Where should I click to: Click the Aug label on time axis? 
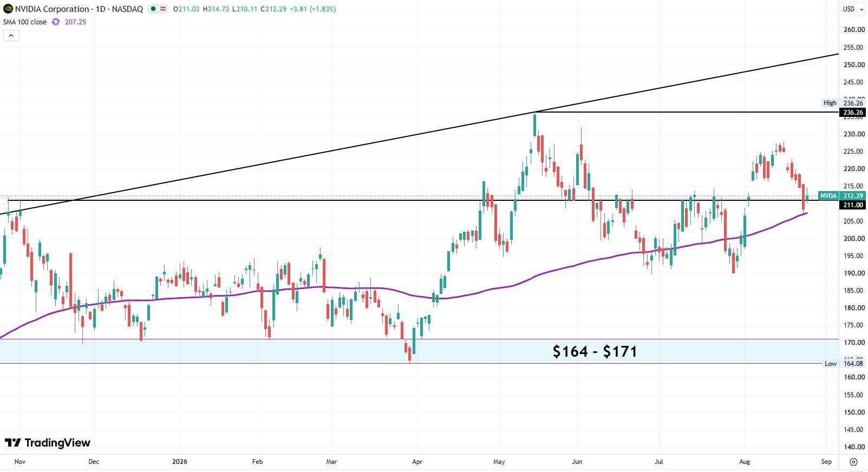click(x=745, y=462)
